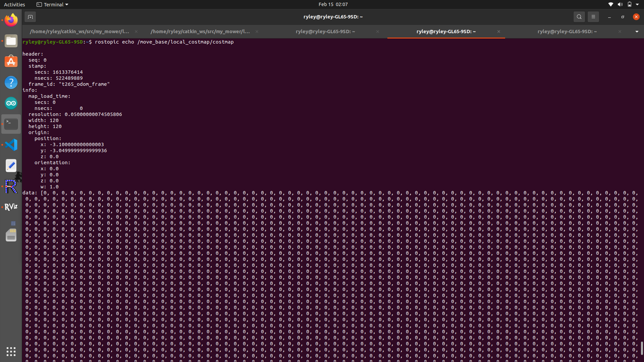Open the Feb 15 clock calendar
The width and height of the screenshot is (644, 362).
click(333, 5)
